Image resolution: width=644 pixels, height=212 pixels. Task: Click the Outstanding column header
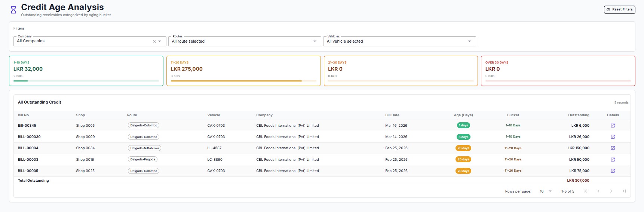[x=579, y=115]
